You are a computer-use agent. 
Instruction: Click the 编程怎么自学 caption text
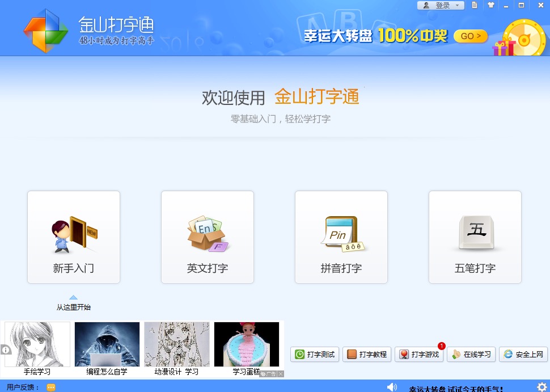coord(107,372)
